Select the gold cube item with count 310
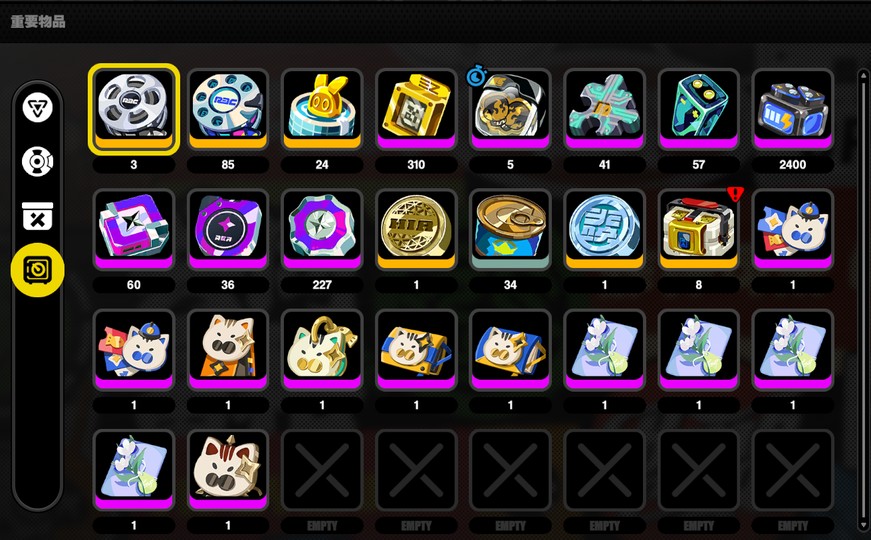The width and height of the screenshot is (871, 540). click(x=416, y=109)
